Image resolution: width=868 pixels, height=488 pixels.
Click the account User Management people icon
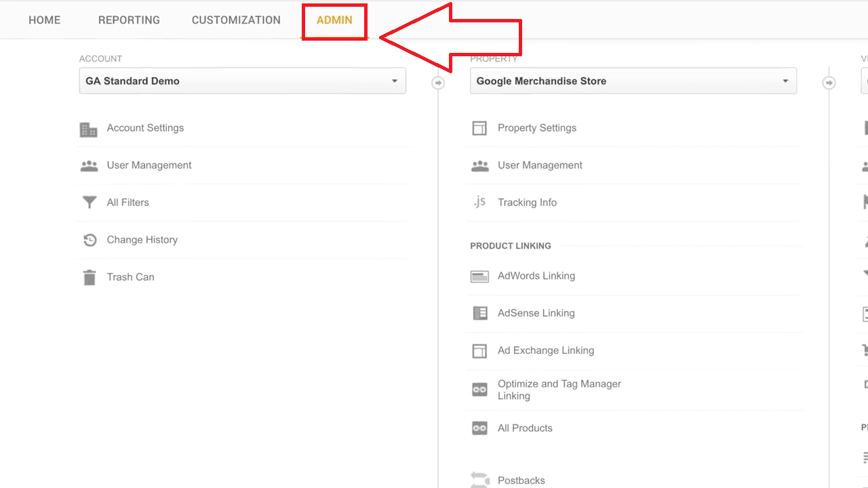click(x=89, y=165)
